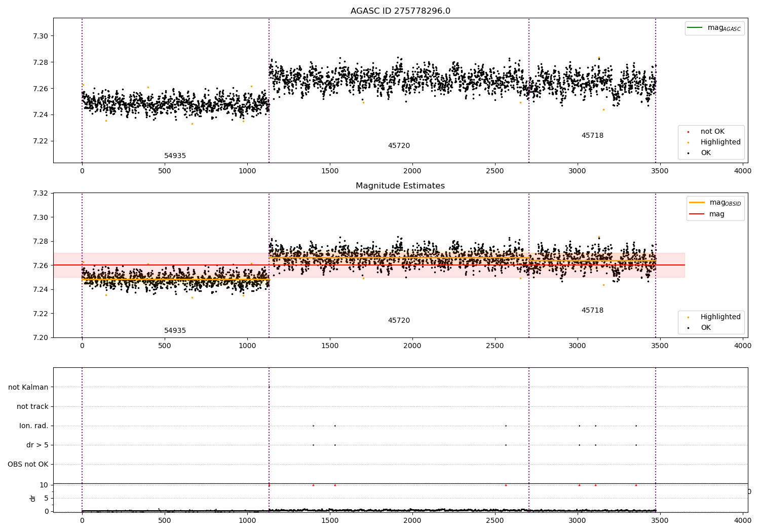760x532 pixels.
Task: Select 45720 label in Magnitude Estimates plot
Action: coord(399,321)
